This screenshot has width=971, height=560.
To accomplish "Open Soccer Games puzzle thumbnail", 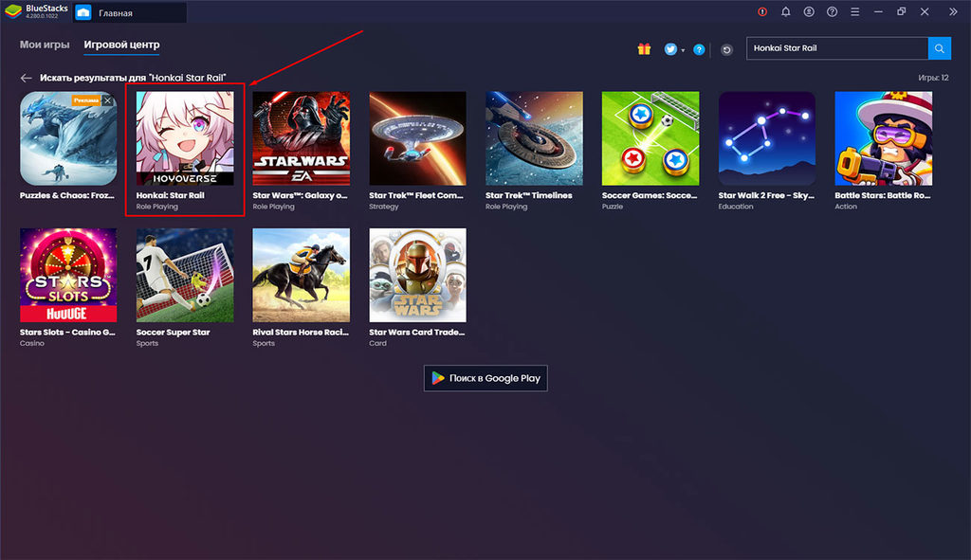I will [x=650, y=138].
